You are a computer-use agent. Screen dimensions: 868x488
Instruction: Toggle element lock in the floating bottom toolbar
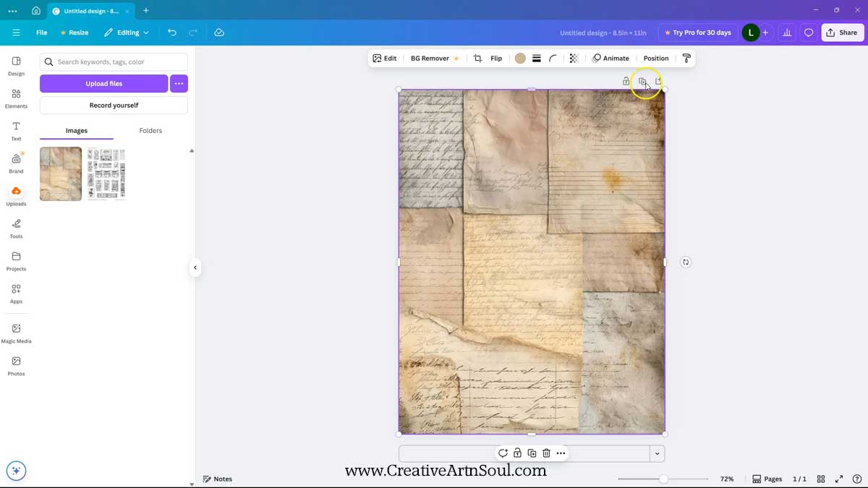[x=517, y=453]
